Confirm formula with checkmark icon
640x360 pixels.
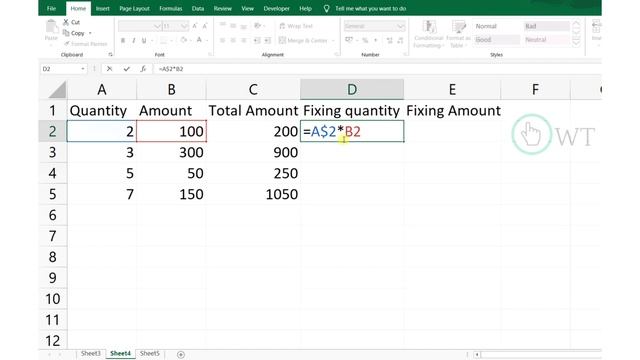click(127, 69)
